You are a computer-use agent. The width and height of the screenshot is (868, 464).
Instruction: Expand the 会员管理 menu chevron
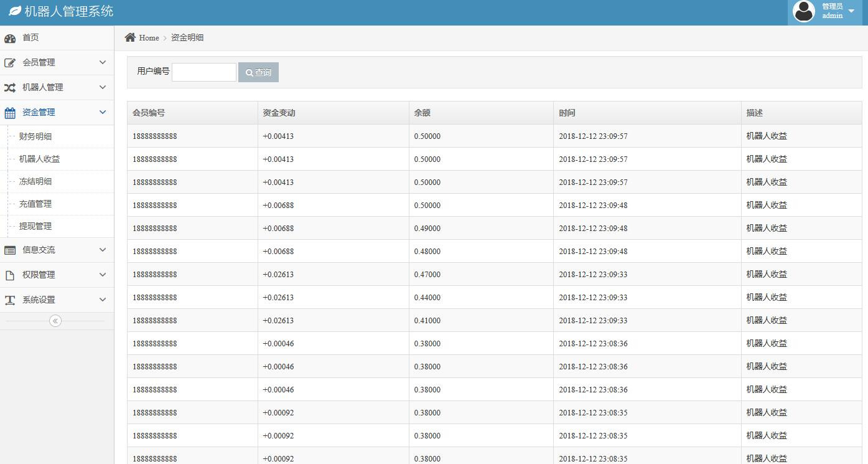pyautogui.click(x=103, y=62)
